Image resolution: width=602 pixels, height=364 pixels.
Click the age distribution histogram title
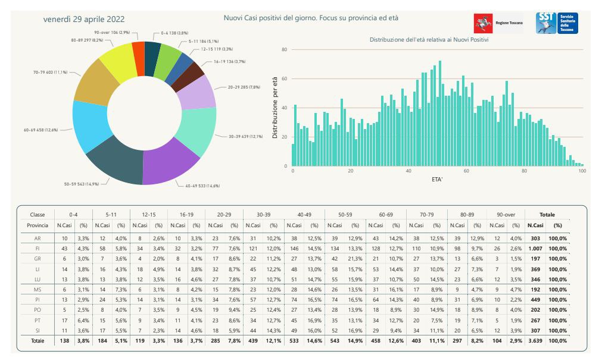pyautogui.click(x=429, y=40)
